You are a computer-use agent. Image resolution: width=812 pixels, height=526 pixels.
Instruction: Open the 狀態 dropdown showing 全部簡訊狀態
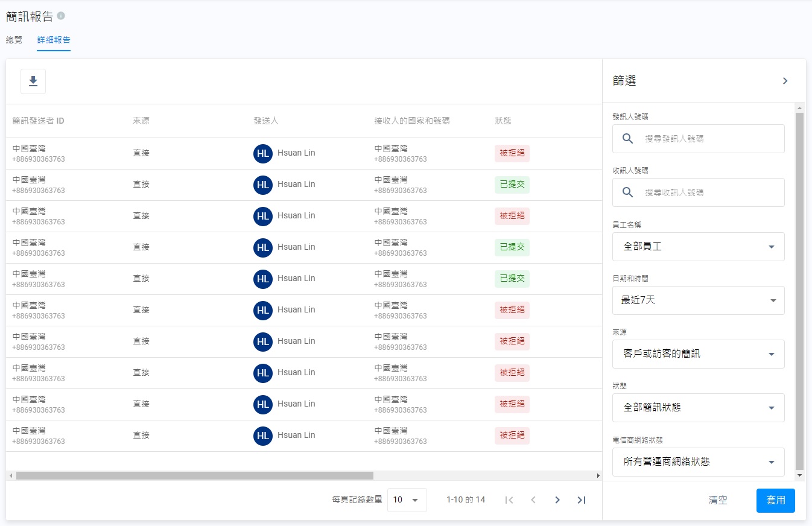point(698,408)
